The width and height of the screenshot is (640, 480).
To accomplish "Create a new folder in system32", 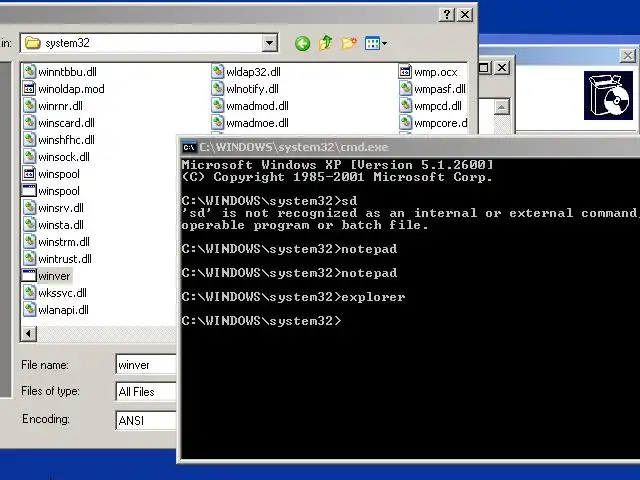I will coord(349,43).
